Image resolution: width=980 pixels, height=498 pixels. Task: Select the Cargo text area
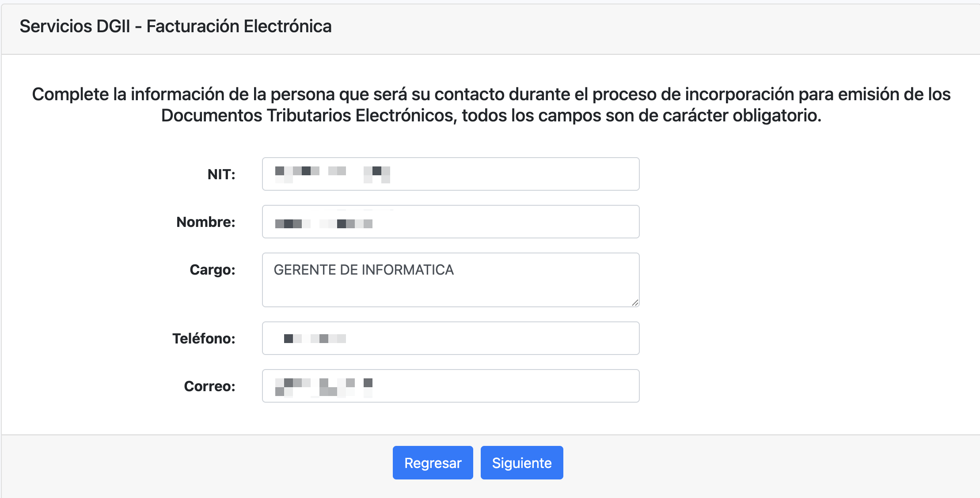coord(450,279)
